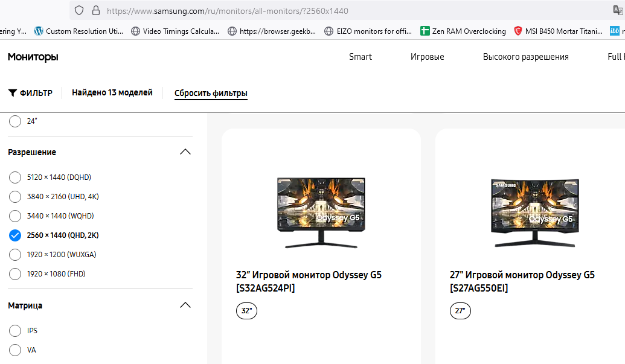Click the translate page icon in address bar

coord(618,10)
